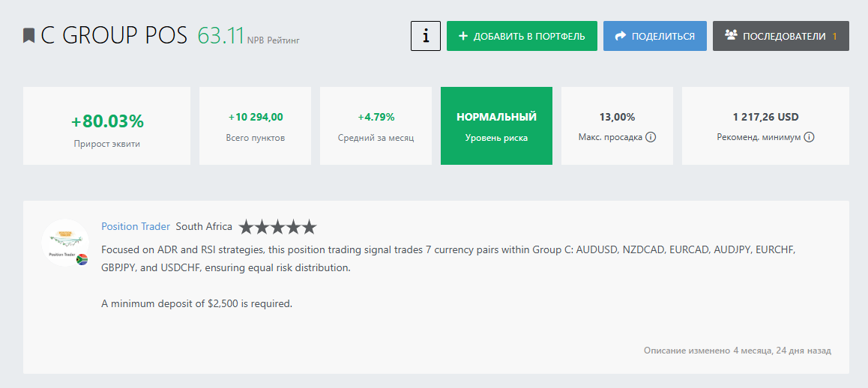Click the 63.11 NPB rating number

tap(221, 35)
